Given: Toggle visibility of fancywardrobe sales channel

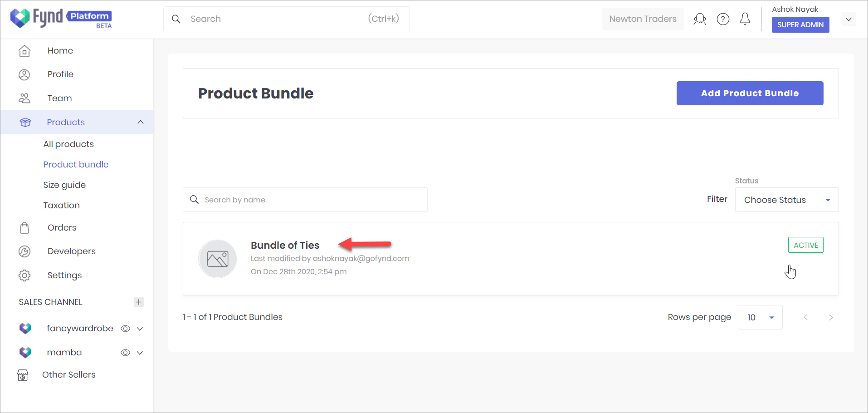Looking at the screenshot, I should point(125,329).
